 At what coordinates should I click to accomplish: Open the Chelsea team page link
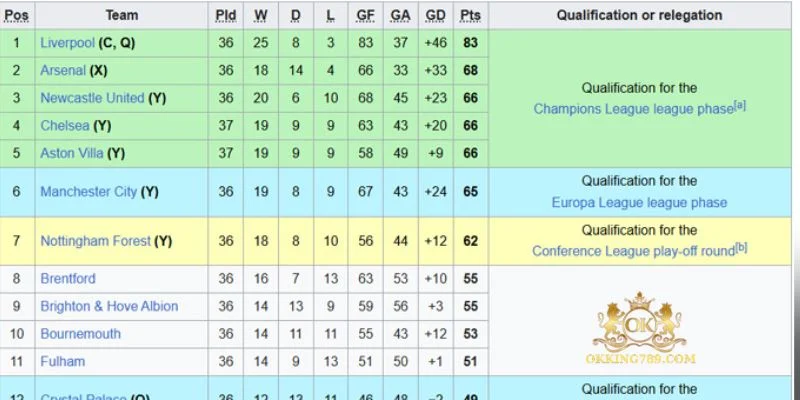pos(65,126)
